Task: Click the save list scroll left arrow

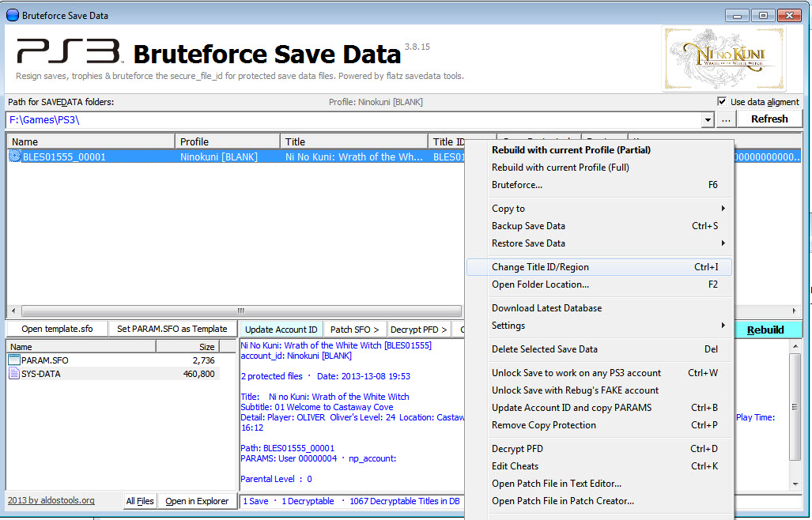Action: [x=13, y=311]
